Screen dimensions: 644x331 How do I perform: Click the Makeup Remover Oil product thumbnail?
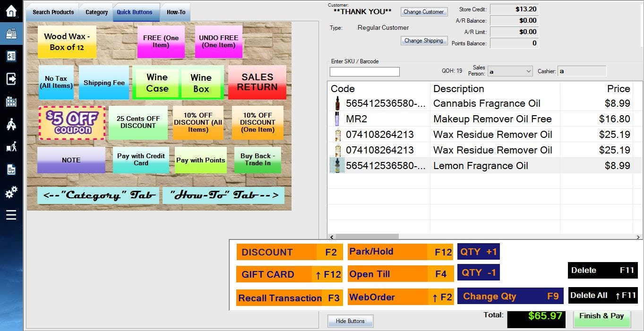337,119
